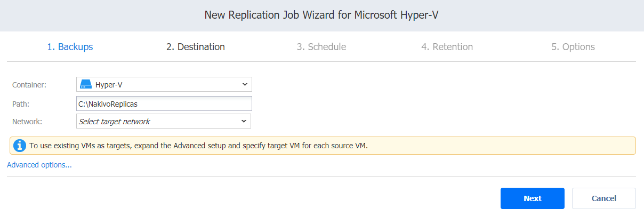Screen dimensions: 644x224
Task: Expand the Container dropdown arrow
Action: coord(245,84)
